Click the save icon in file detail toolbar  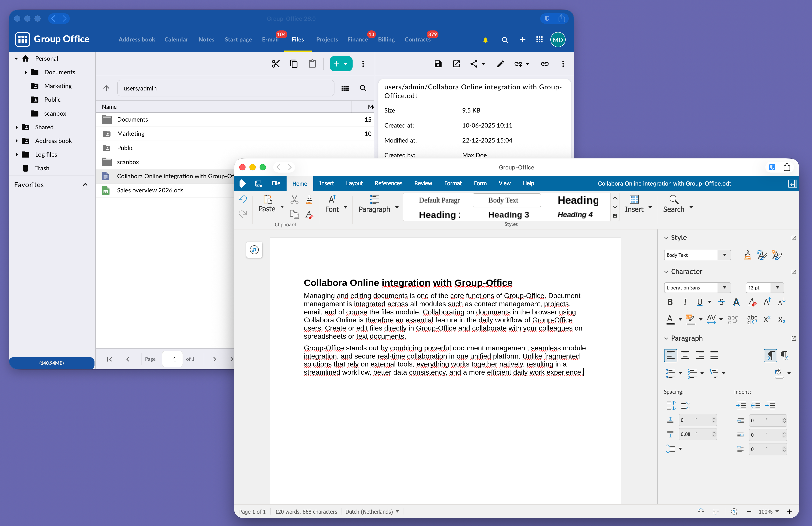tap(438, 64)
